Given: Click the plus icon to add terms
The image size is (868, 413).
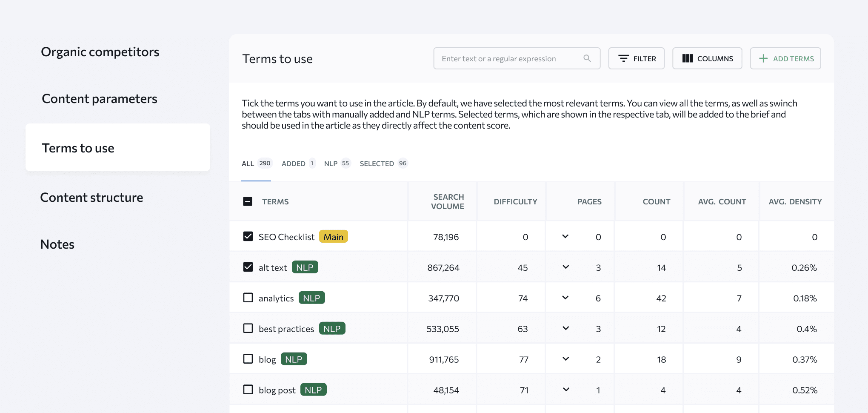Looking at the screenshot, I should pos(764,58).
